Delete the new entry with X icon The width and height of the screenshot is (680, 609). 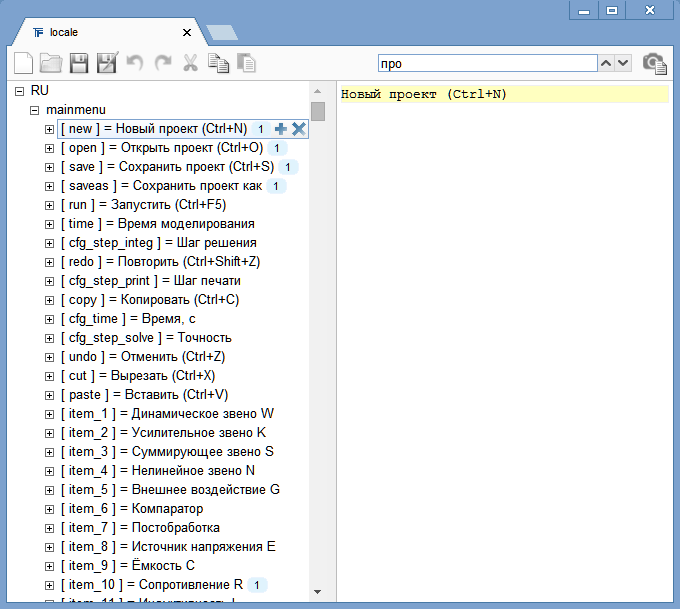click(298, 129)
